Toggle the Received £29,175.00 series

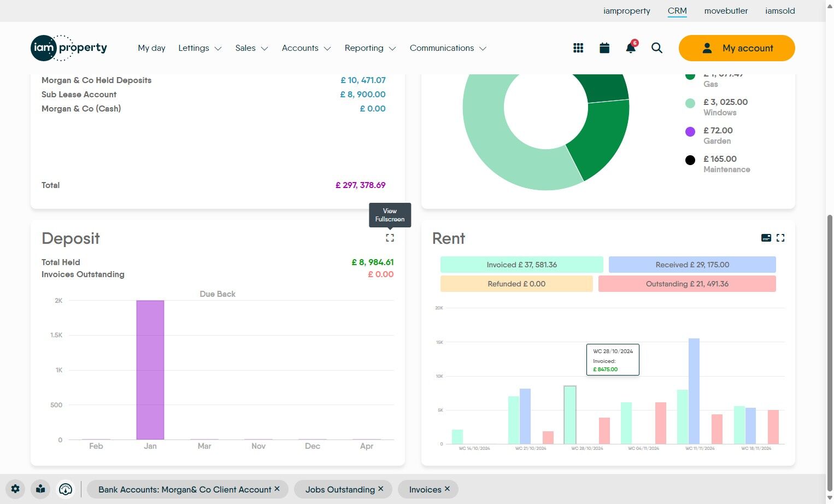point(692,265)
